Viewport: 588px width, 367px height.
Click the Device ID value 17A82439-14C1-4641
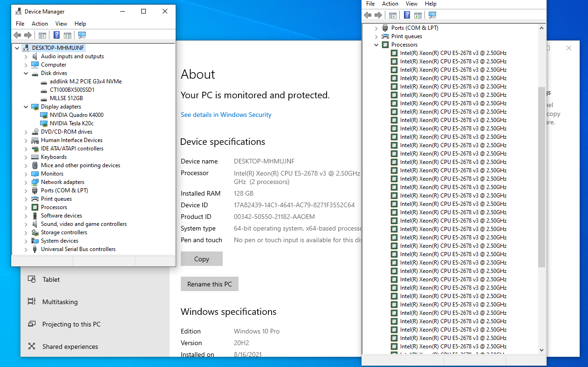tap(294, 205)
